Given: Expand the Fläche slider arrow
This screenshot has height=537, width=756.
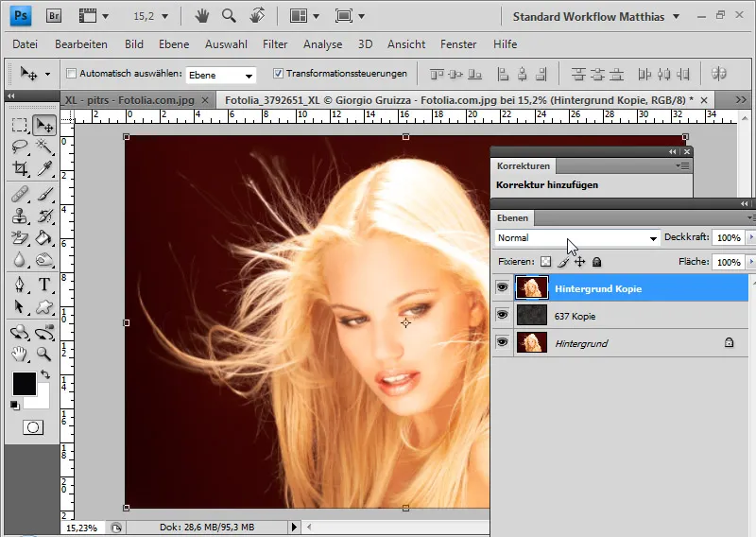Looking at the screenshot, I should 750,262.
